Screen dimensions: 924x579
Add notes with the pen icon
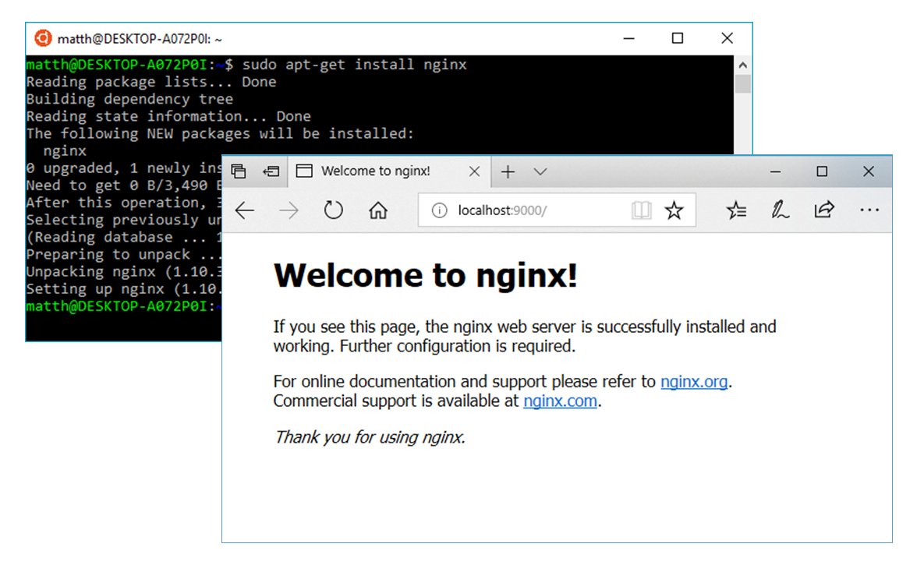[x=781, y=210]
